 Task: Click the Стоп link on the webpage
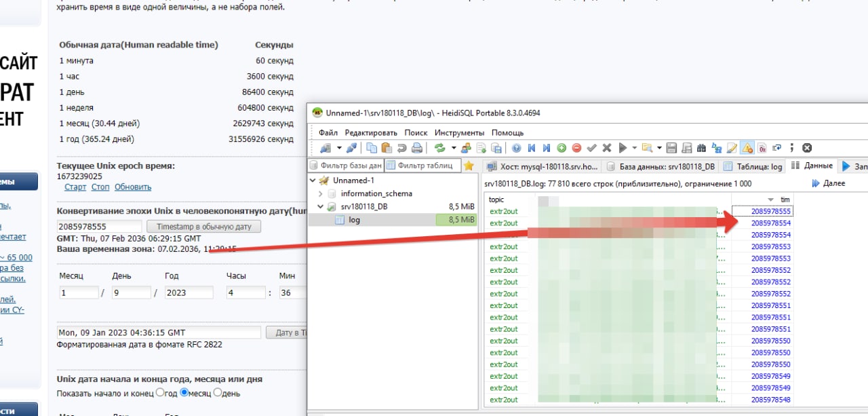point(100,187)
